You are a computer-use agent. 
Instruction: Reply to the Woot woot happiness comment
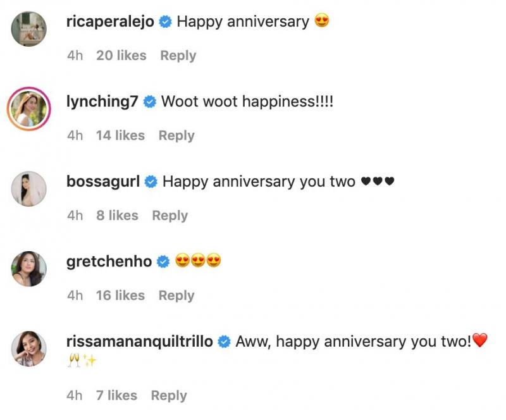click(176, 135)
